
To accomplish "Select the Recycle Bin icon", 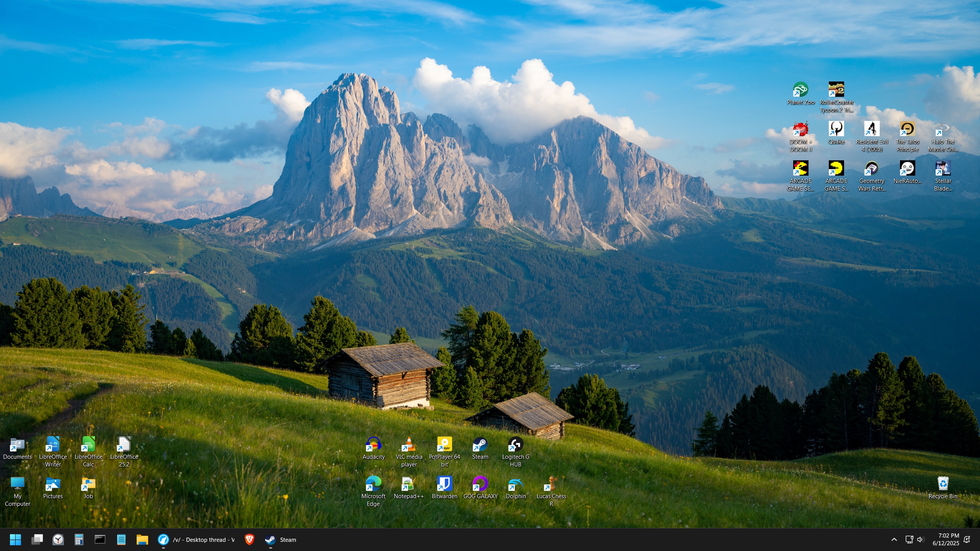I will click(943, 487).
